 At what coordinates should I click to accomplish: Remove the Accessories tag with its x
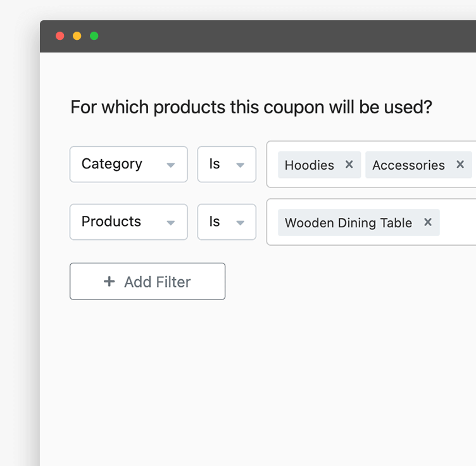pos(460,165)
